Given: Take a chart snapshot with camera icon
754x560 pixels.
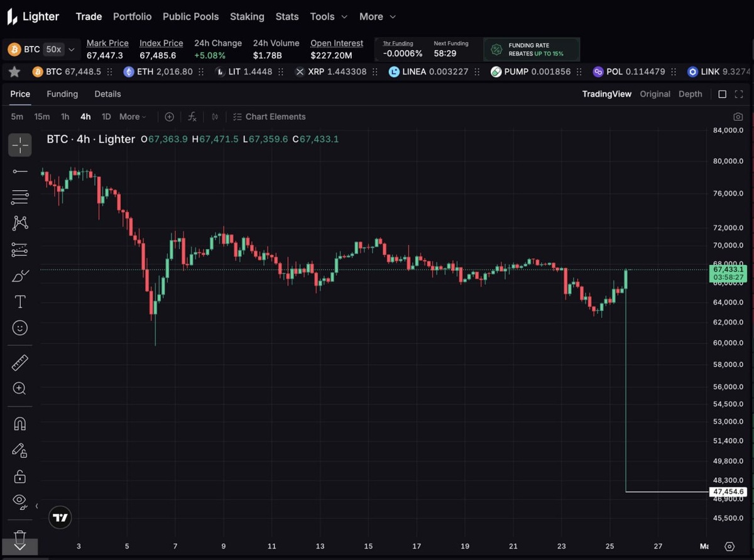Looking at the screenshot, I should pos(738,117).
